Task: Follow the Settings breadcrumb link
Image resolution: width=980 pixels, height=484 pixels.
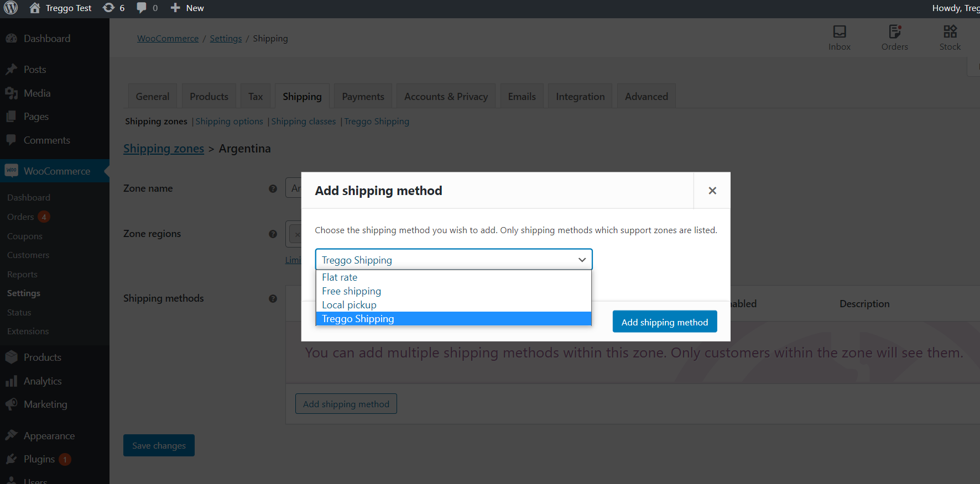Action: (226, 38)
